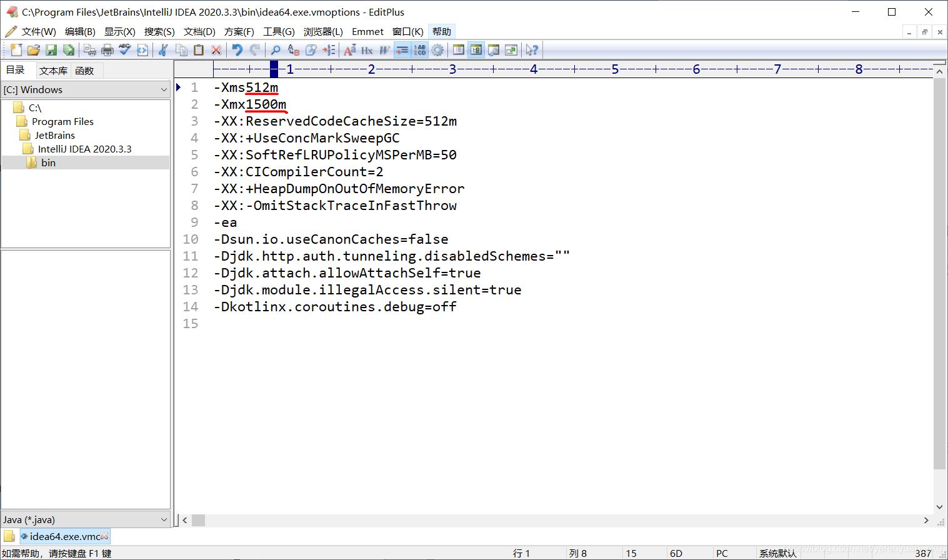Toggle line numbers display button
The width and height of the screenshot is (948, 560).
[x=420, y=50]
